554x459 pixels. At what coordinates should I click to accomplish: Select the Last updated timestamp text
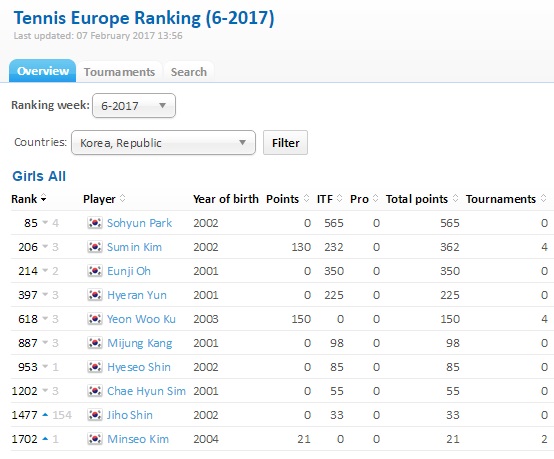(98, 36)
